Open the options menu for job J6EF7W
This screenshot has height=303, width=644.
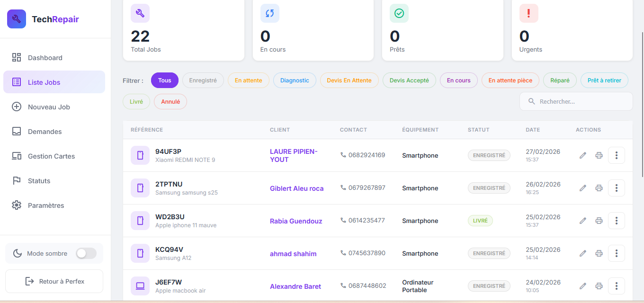[616, 286]
